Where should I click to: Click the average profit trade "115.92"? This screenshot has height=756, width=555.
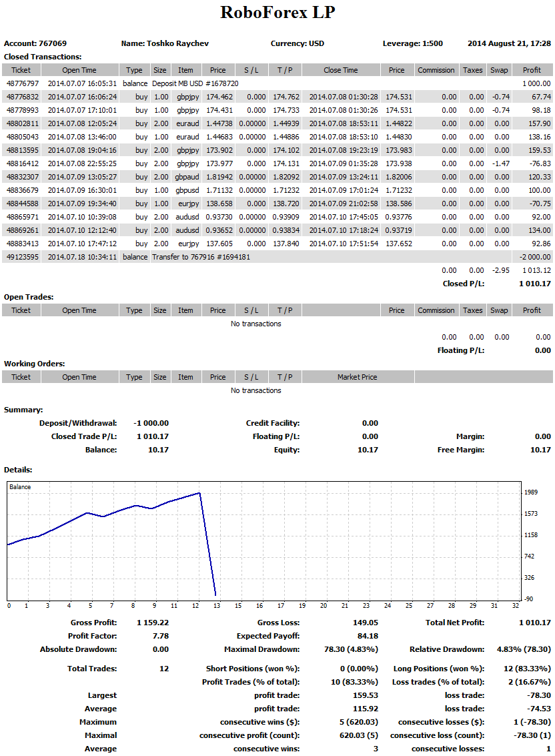pos(366,709)
